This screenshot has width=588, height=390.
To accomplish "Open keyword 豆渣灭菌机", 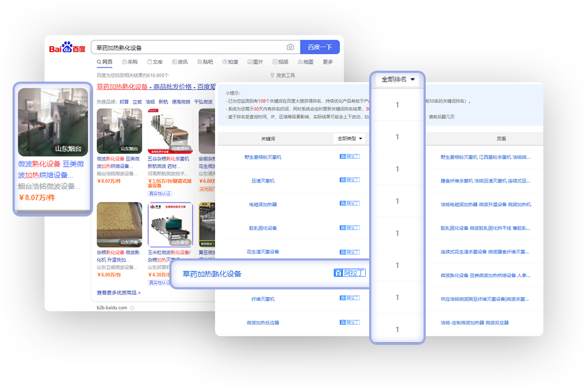I will point(263,181).
